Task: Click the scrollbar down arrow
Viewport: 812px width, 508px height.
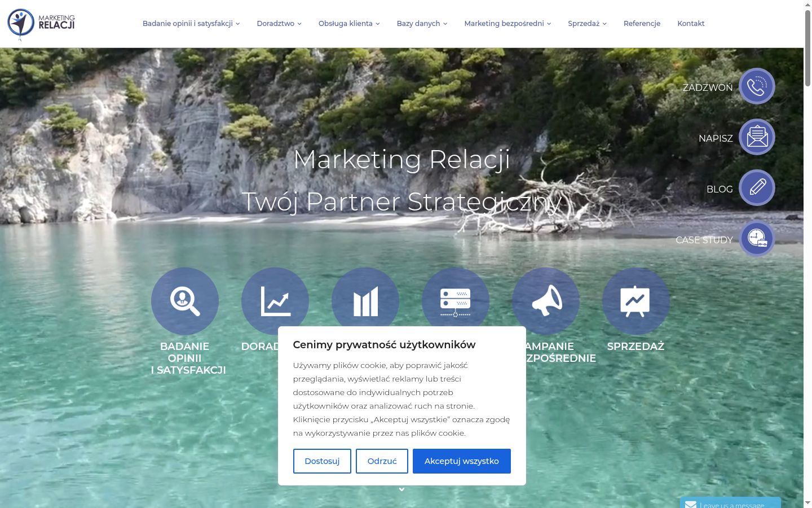Action: [807, 503]
